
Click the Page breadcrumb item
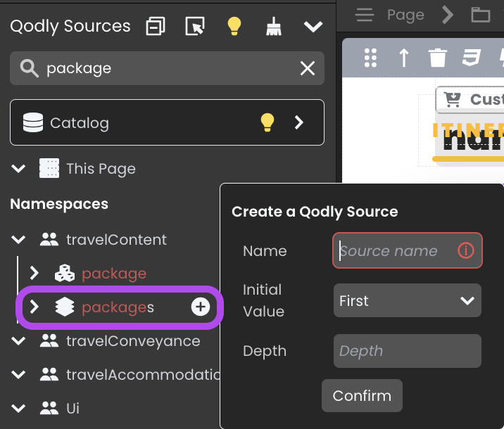405,15
